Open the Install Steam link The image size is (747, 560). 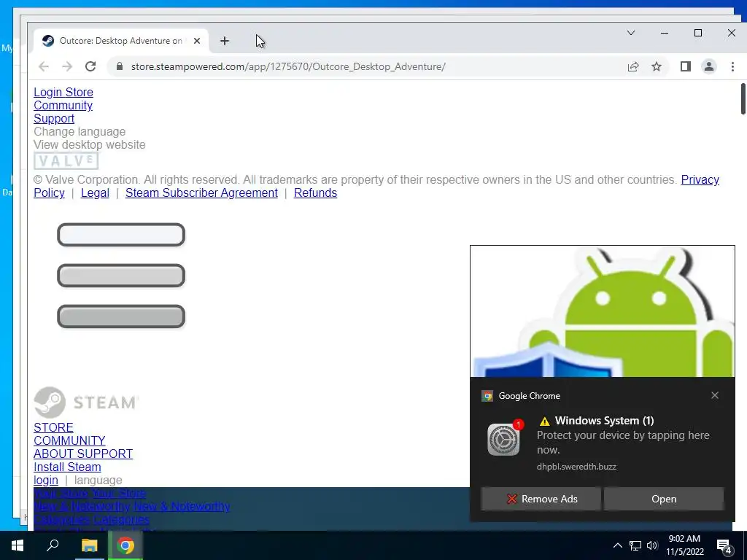67,467
